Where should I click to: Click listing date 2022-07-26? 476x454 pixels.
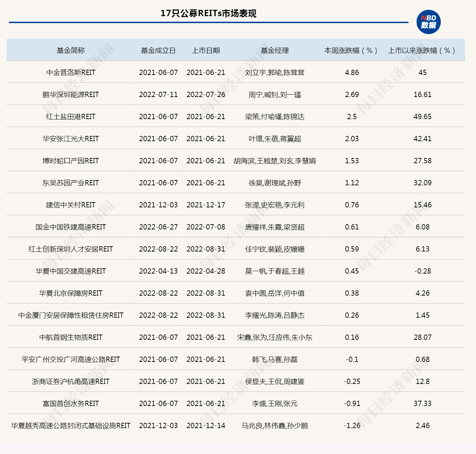[x=206, y=95]
